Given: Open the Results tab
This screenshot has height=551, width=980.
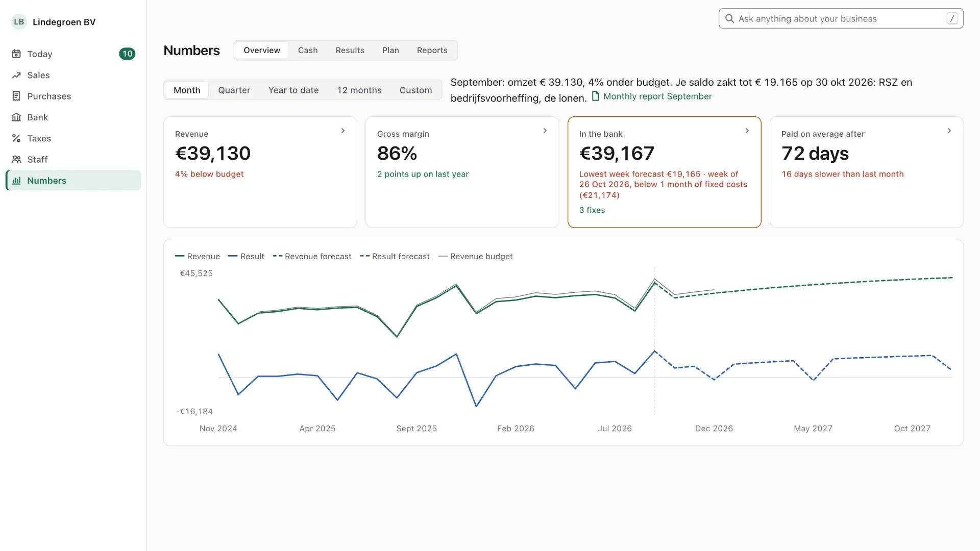Looking at the screenshot, I should [350, 51].
